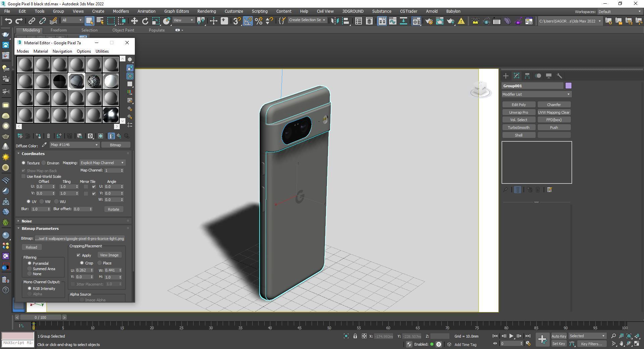Open the Workspaces Default dropdown
The image size is (644, 349).
[x=620, y=12]
